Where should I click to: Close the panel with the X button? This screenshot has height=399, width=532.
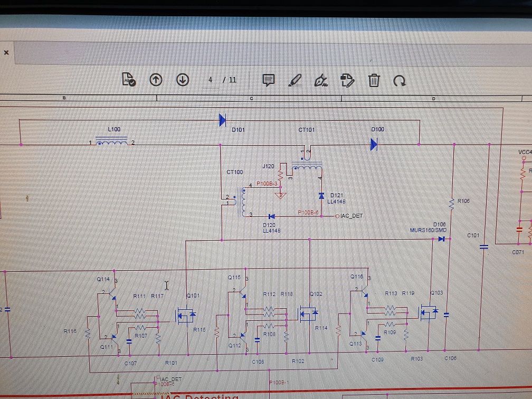(x=6, y=53)
